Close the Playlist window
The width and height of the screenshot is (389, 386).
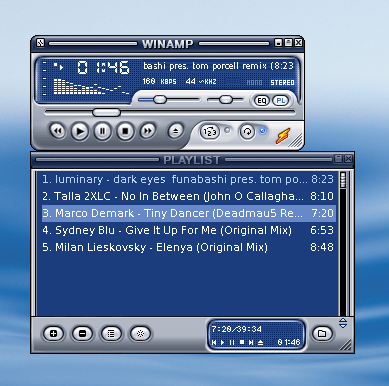pos(348,159)
